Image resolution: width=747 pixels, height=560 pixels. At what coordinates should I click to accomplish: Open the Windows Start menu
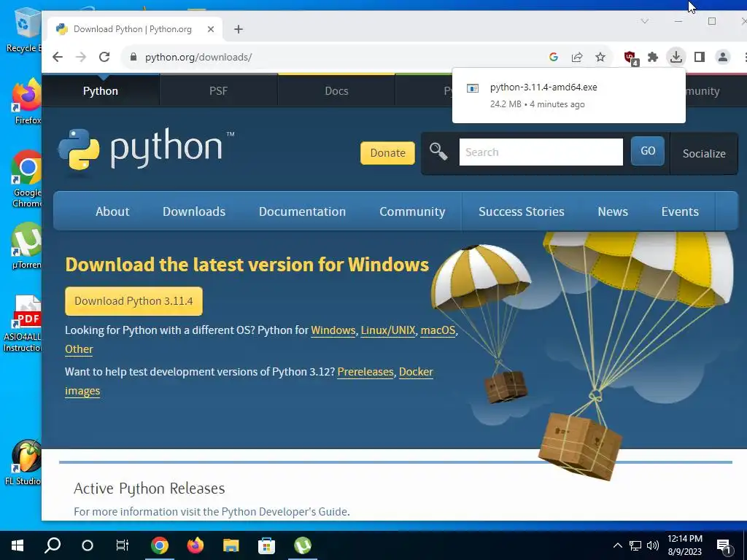(18, 545)
